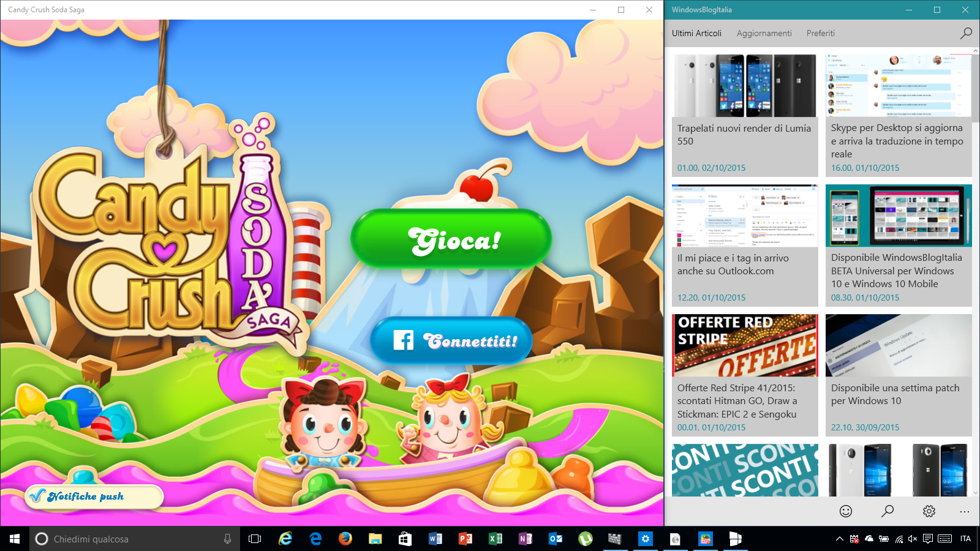Click the date 22.10, 30/09/2015

[865, 427]
